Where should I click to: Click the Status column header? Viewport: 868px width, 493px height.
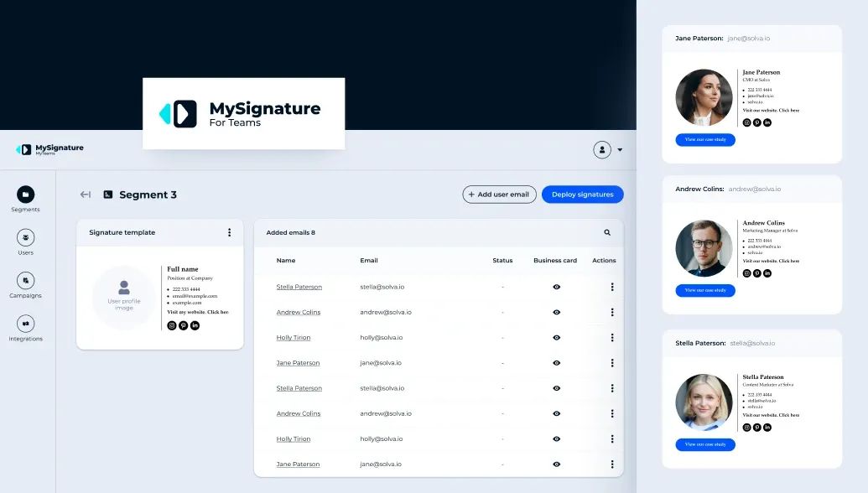pyautogui.click(x=502, y=260)
